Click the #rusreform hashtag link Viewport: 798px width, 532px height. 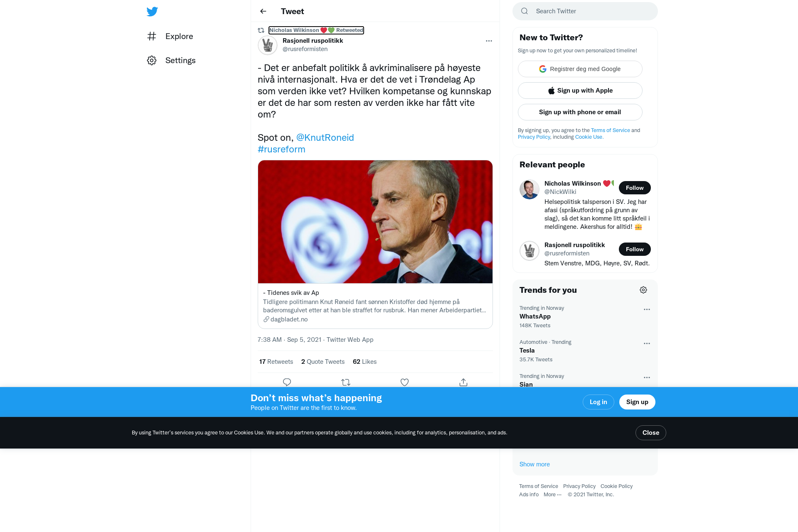[x=281, y=149]
